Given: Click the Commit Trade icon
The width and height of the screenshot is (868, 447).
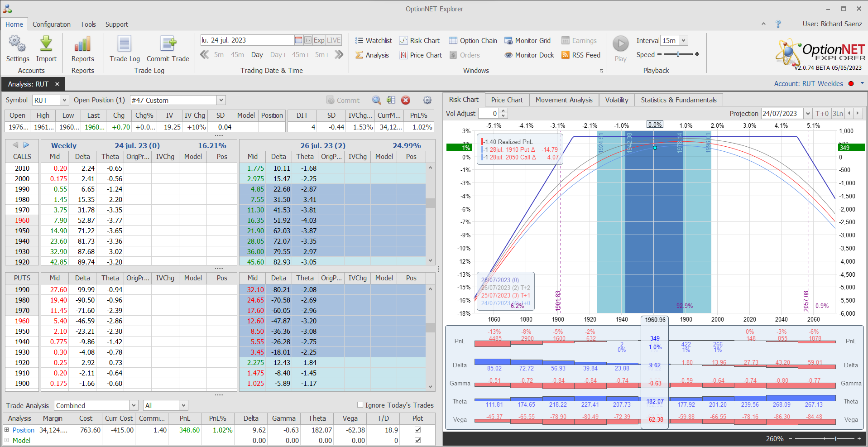Looking at the screenshot, I should click(168, 44).
